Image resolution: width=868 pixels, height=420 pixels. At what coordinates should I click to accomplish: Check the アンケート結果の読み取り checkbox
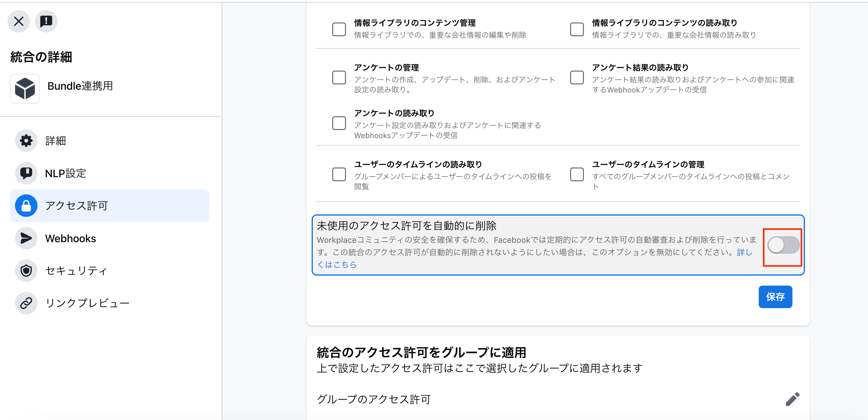click(x=577, y=77)
